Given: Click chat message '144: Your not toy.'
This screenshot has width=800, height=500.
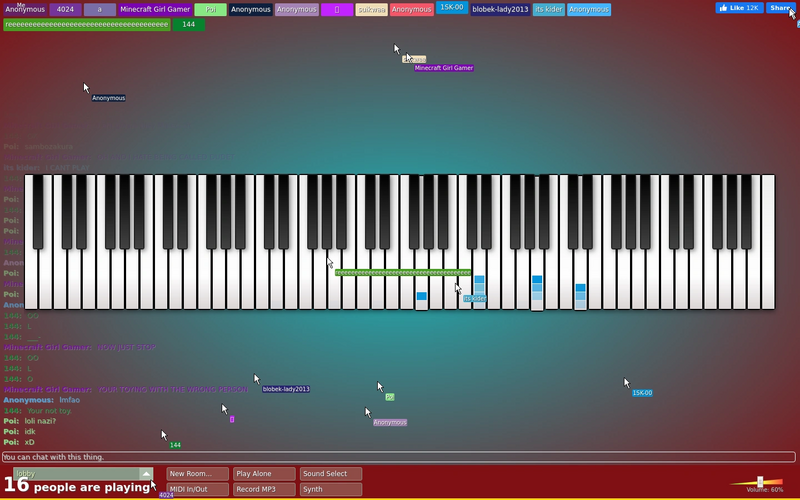Looking at the screenshot, I should 37,411.
